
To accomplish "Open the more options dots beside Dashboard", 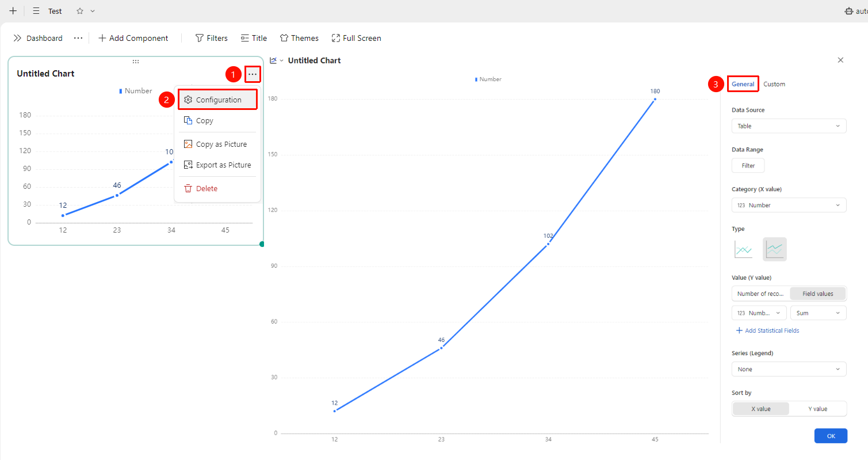I will tap(78, 38).
